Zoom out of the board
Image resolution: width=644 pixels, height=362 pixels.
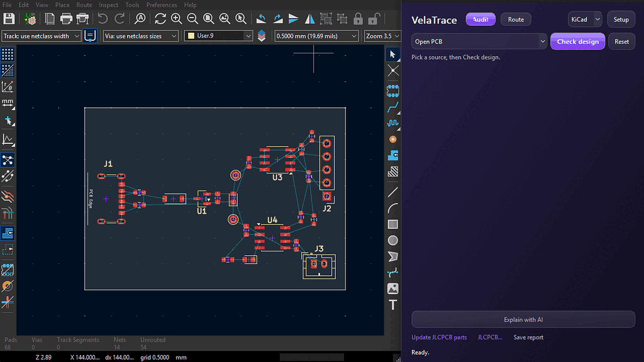click(192, 19)
